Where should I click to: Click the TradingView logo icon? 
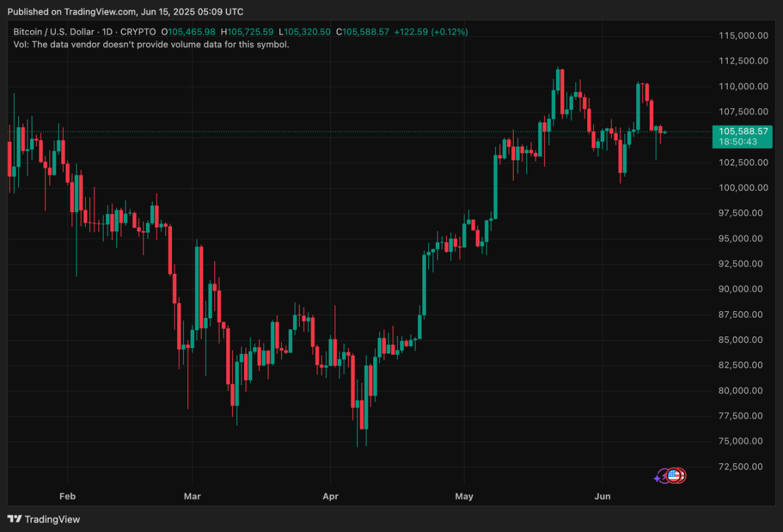[14, 519]
